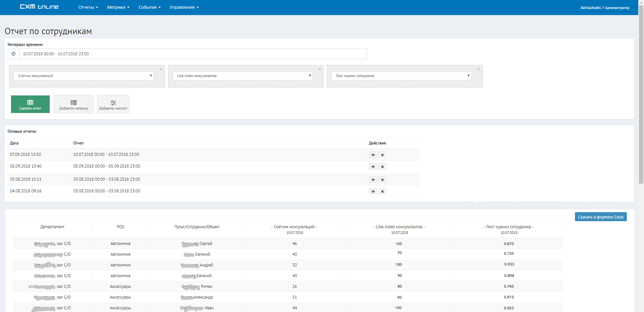Remove the Like-index консультантов metric block
The height and width of the screenshot is (312, 644).
(x=319, y=69)
